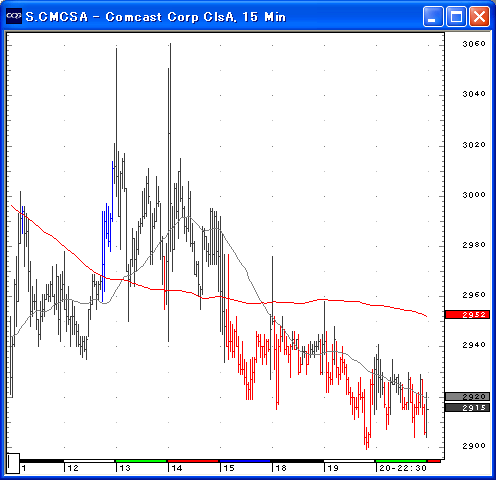Image resolution: width=496 pixels, height=480 pixels.
Task: Click the title text S.CMCSA Comcast Corp
Action: click(x=156, y=17)
